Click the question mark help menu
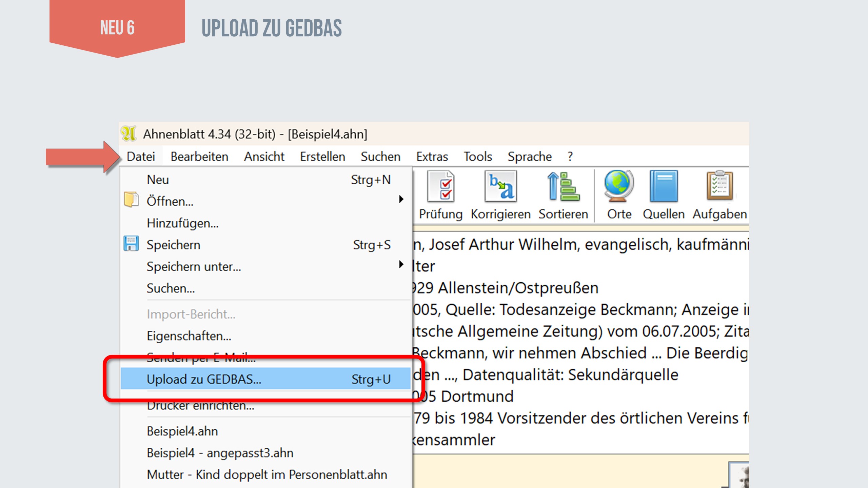Image resolution: width=868 pixels, height=488 pixels. (x=570, y=157)
